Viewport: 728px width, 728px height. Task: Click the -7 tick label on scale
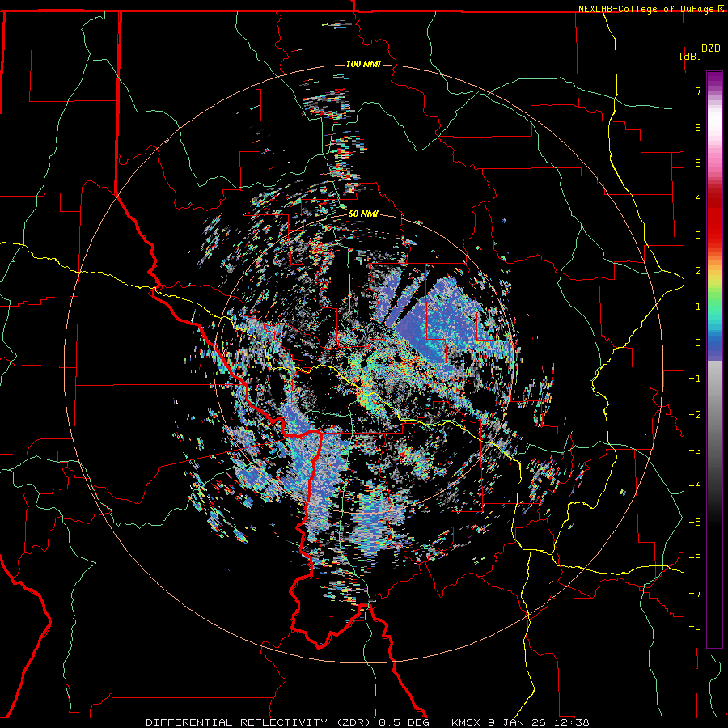pos(695,594)
